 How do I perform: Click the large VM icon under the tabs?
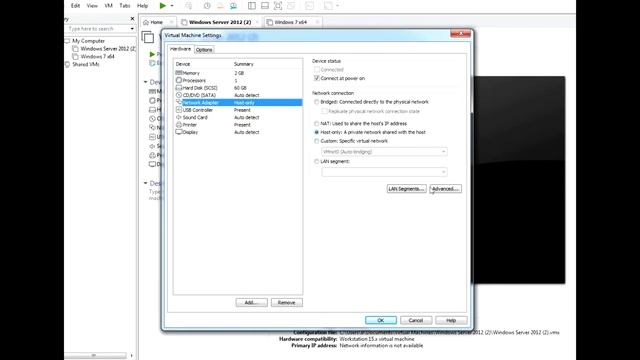pos(148,37)
